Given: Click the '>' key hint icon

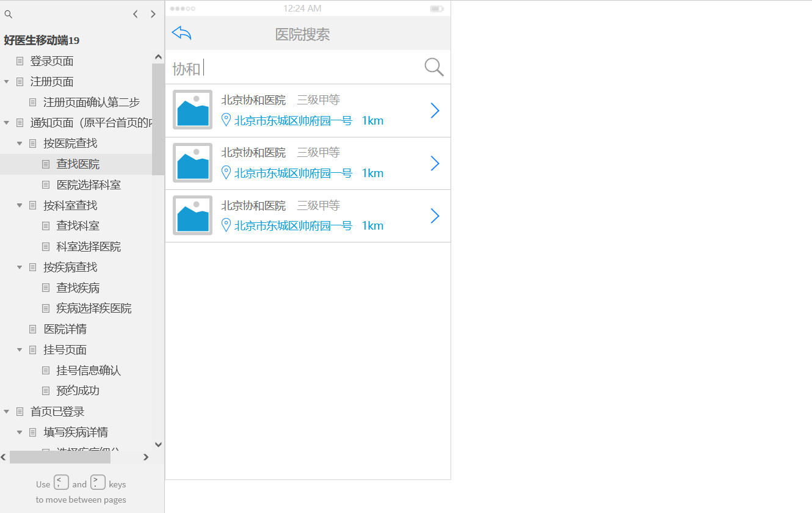Looking at the screenshot, I should click(98, 482).
